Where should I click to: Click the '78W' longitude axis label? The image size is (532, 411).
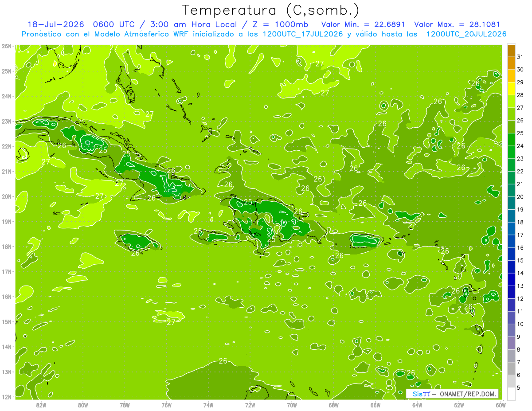click(125, 404)
